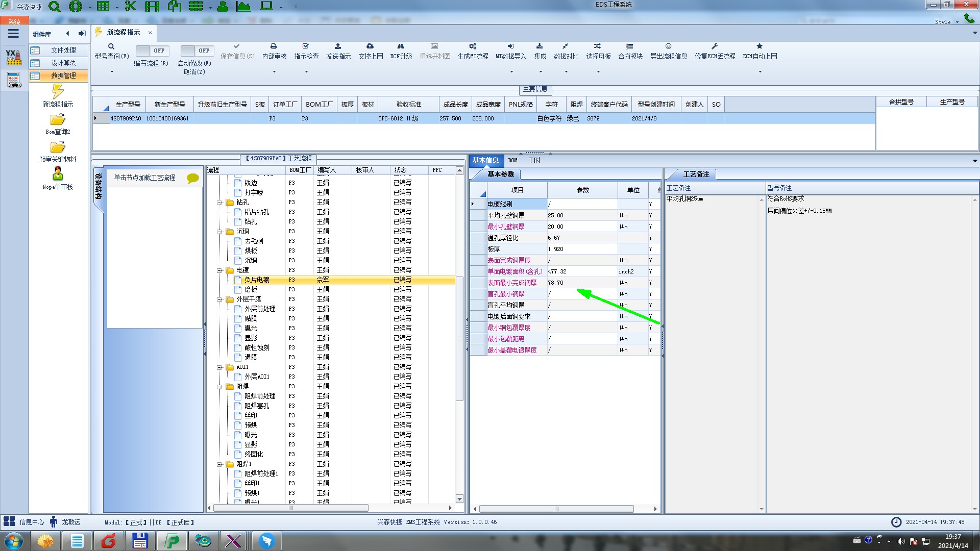Click the YX factory sidebar icon
The height and width of the screenshot is (551, 980).
(14, 57)
